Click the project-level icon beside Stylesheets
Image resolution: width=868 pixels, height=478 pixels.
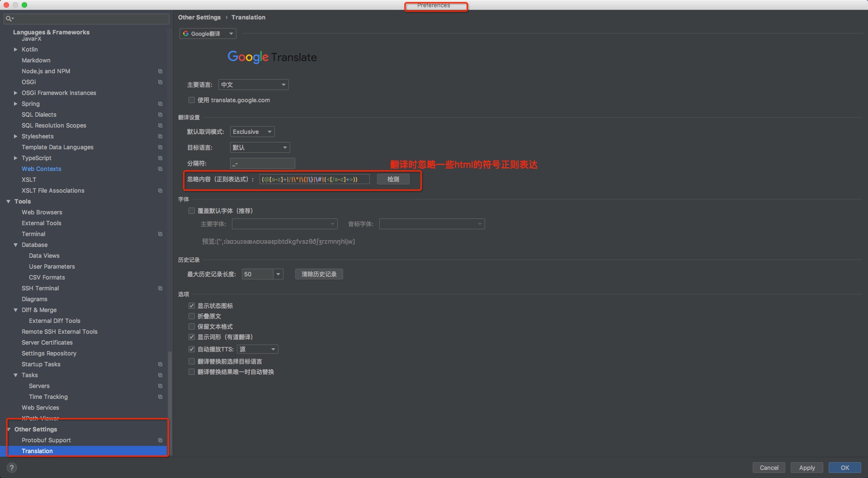pyautogui.click(x=160, y=137)
